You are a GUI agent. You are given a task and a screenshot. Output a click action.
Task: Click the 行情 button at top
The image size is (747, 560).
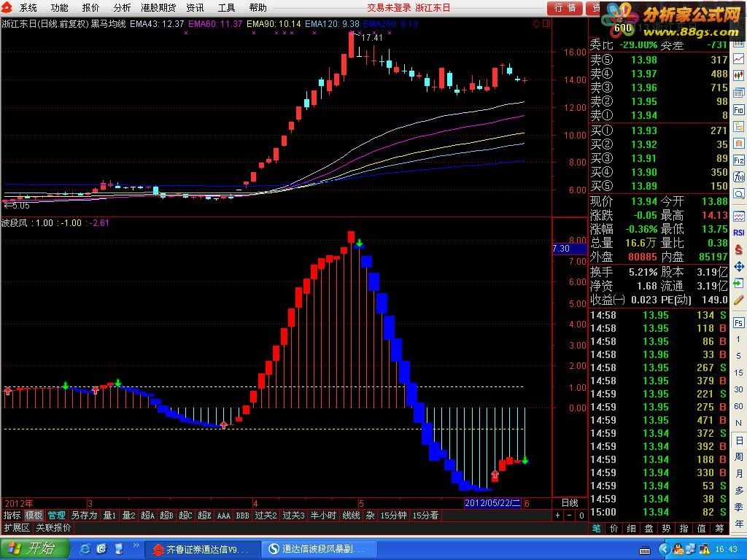tap(565, 7)
